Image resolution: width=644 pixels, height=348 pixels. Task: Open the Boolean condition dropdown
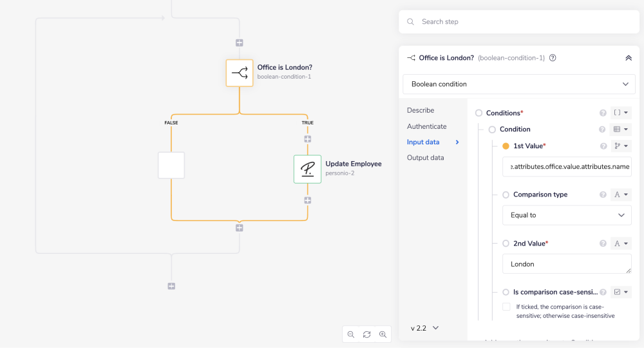(x=518, y=84)
